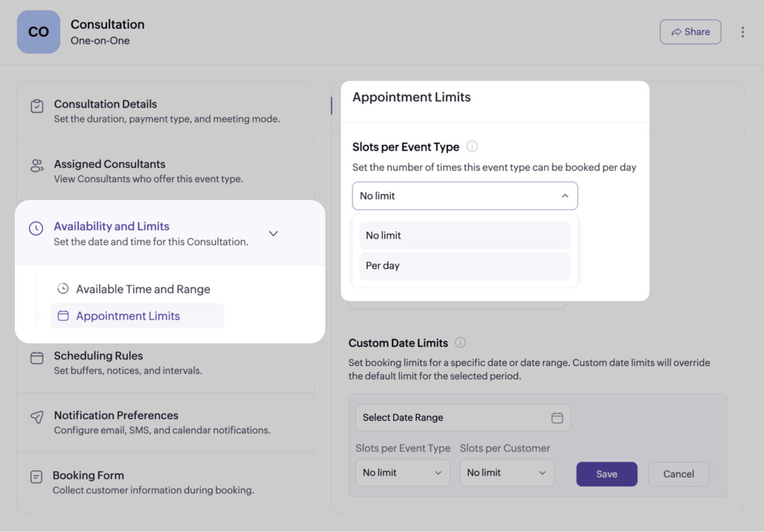Save the custom date limit

coord(607,474)
